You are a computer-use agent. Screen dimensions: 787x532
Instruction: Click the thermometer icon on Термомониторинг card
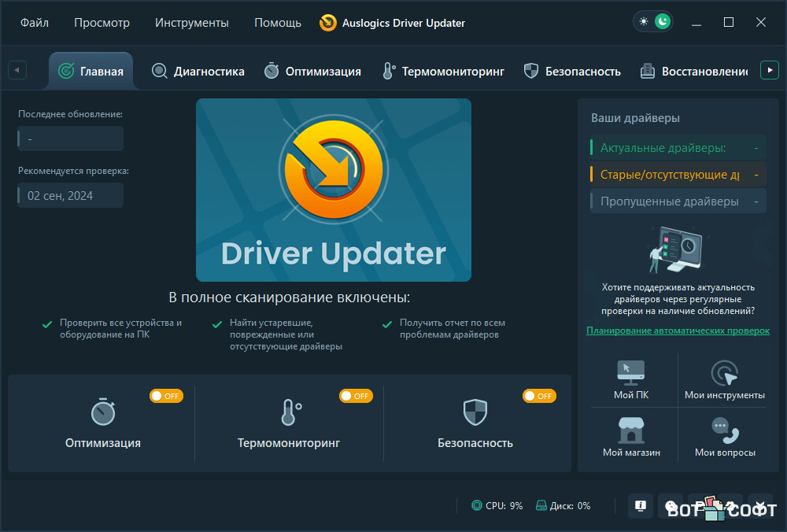click(290, 412)
